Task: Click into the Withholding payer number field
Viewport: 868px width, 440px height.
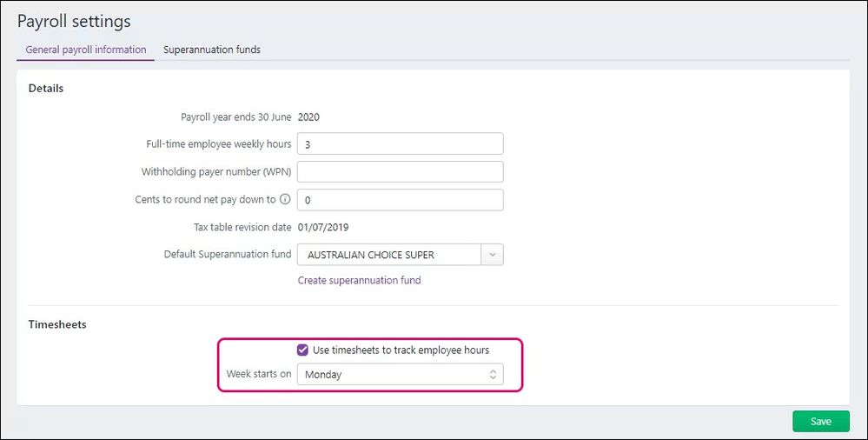Action: (400, 171)
